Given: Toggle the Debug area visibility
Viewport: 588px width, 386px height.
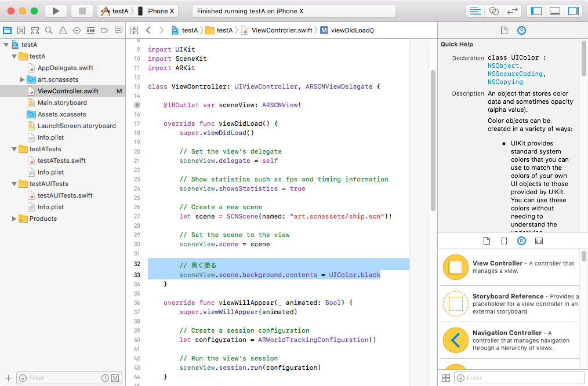Looking at the screenshot, I should click(554, 11).
